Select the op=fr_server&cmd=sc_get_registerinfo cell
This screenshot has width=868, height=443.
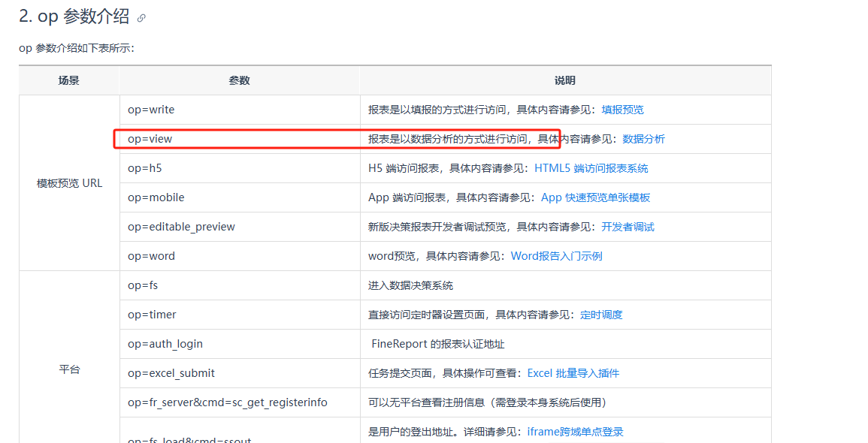pyautogui.click(x=240, y=402)
